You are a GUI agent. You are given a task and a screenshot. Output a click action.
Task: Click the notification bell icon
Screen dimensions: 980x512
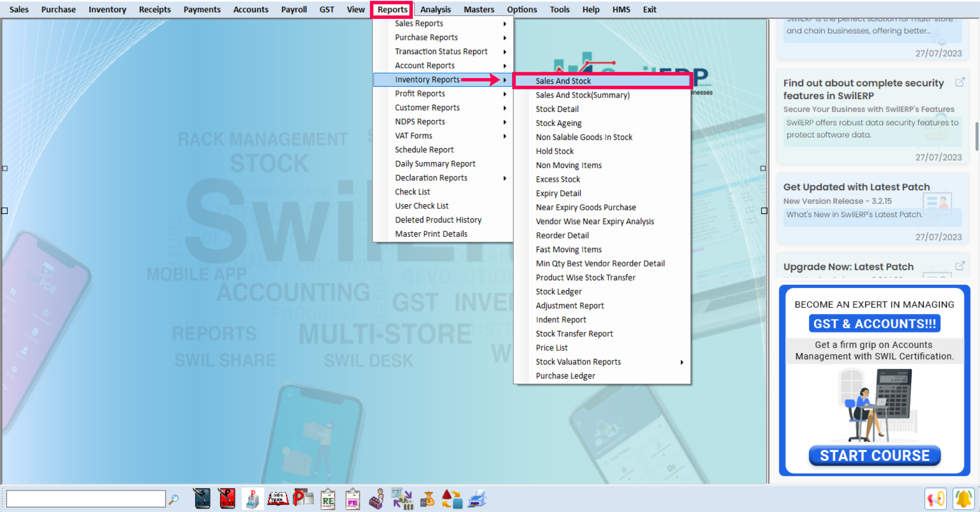click(x=964, y=499)
